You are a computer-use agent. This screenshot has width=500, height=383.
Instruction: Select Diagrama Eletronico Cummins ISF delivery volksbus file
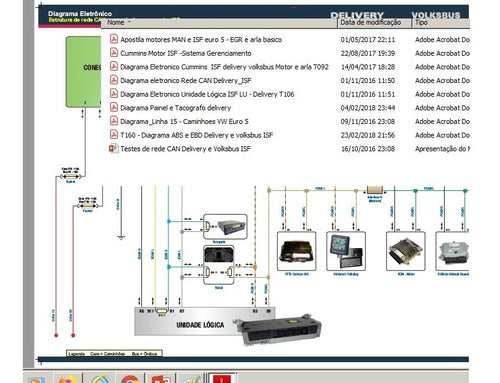[x=224, y=67]
